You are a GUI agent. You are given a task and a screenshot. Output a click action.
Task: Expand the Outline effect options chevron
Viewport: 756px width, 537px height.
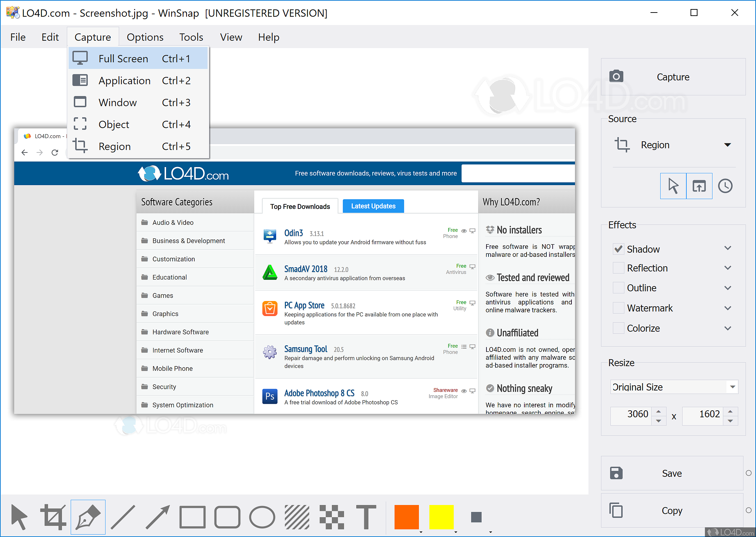727,288
